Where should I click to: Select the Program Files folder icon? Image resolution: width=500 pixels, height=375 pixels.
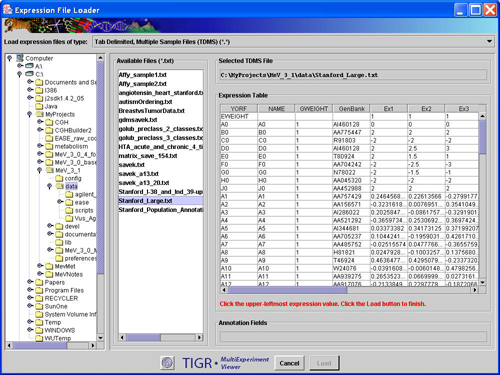39,290
